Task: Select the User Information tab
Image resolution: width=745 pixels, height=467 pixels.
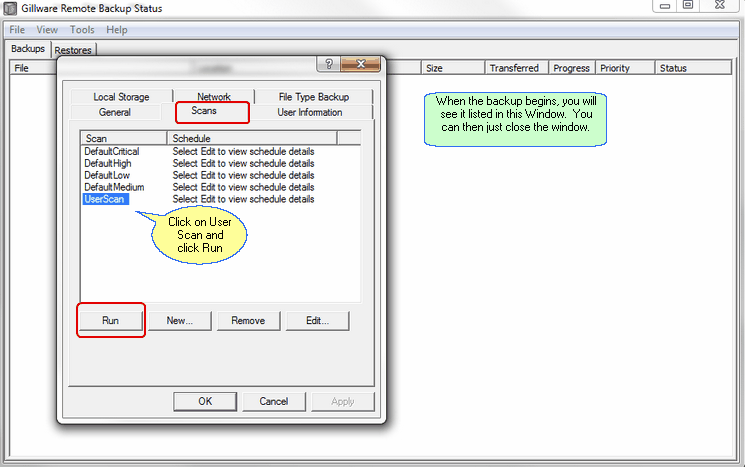Action: tap(310, 113)
